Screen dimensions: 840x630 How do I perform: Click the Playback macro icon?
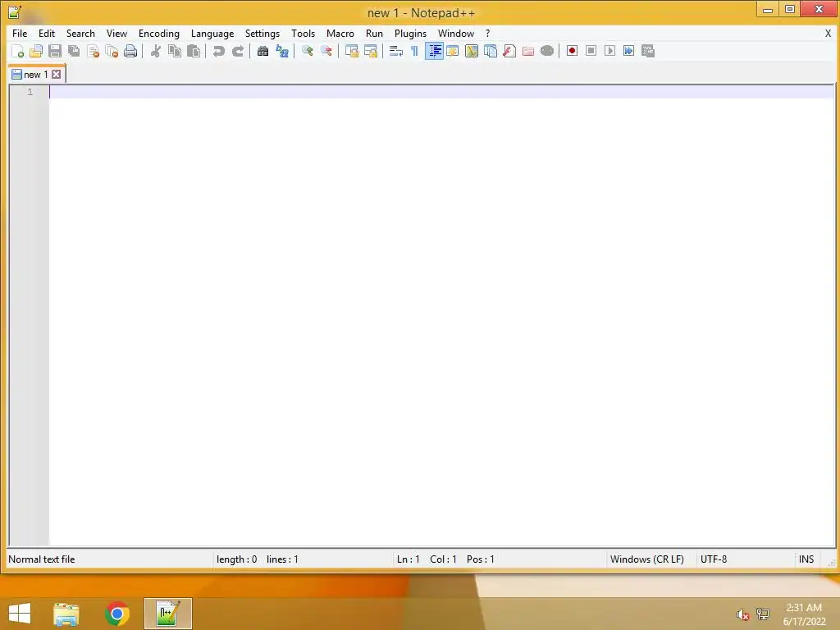pos(609,51)
